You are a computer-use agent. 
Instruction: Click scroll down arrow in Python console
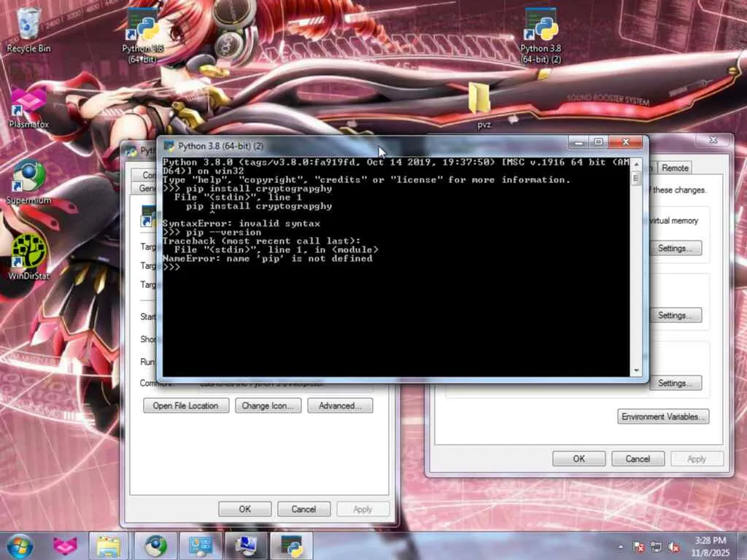636,370
